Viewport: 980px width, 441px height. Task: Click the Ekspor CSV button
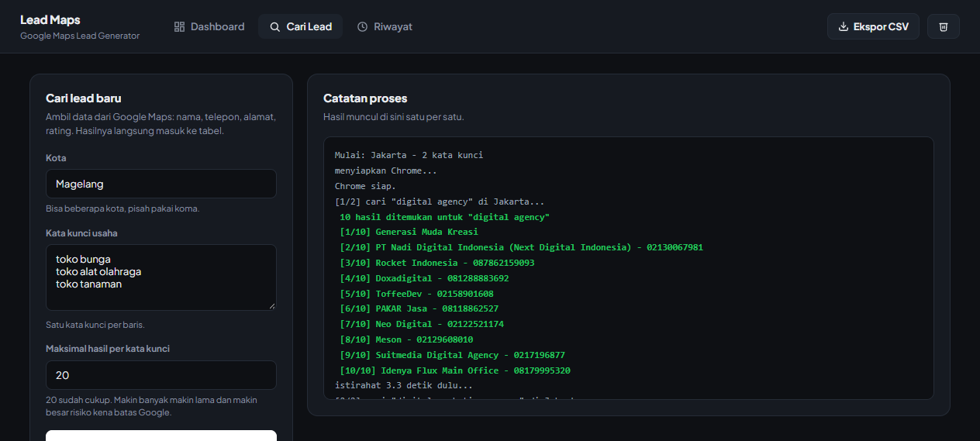(873, 26)
